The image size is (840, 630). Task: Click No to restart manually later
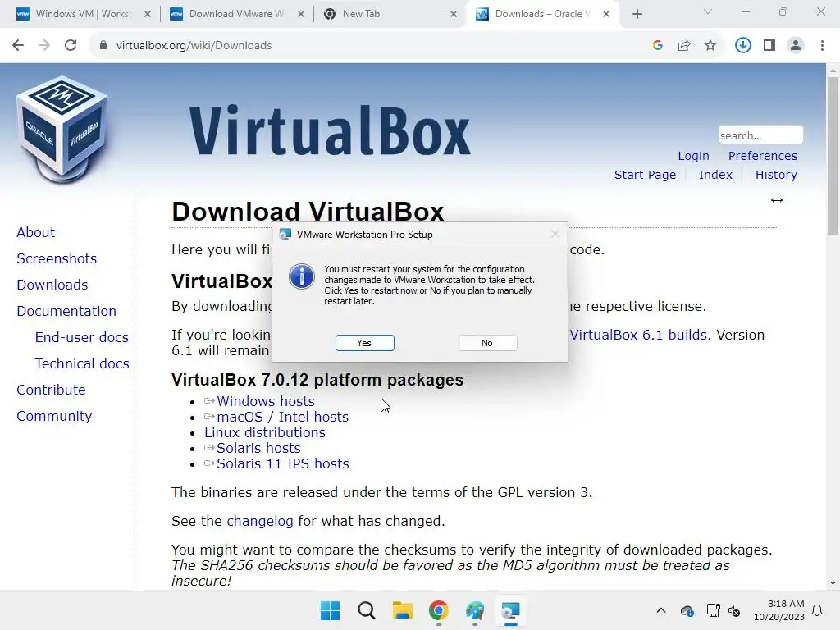coord(487,343)
